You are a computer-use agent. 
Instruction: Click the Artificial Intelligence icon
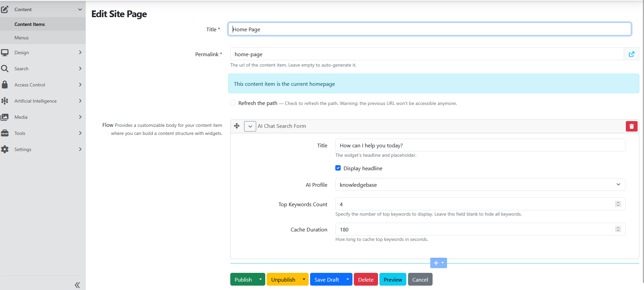click(x=5, y=101)
